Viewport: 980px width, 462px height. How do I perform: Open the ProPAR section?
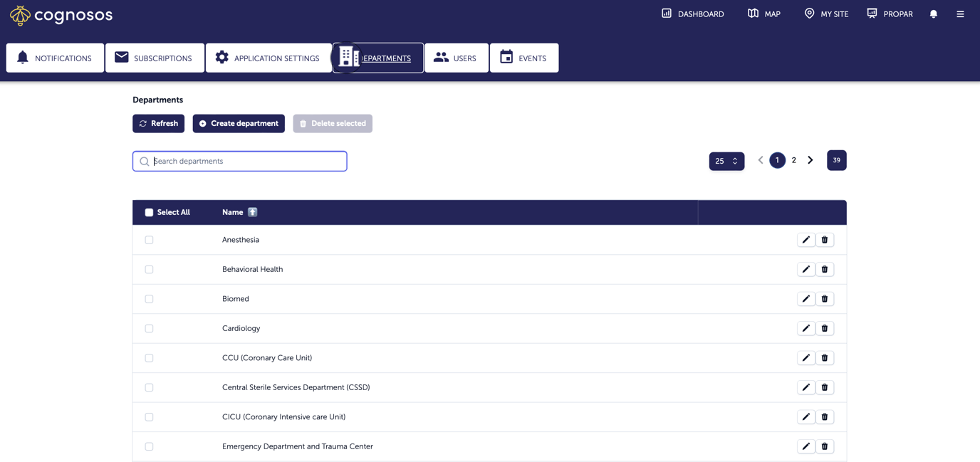click(890, 14)
